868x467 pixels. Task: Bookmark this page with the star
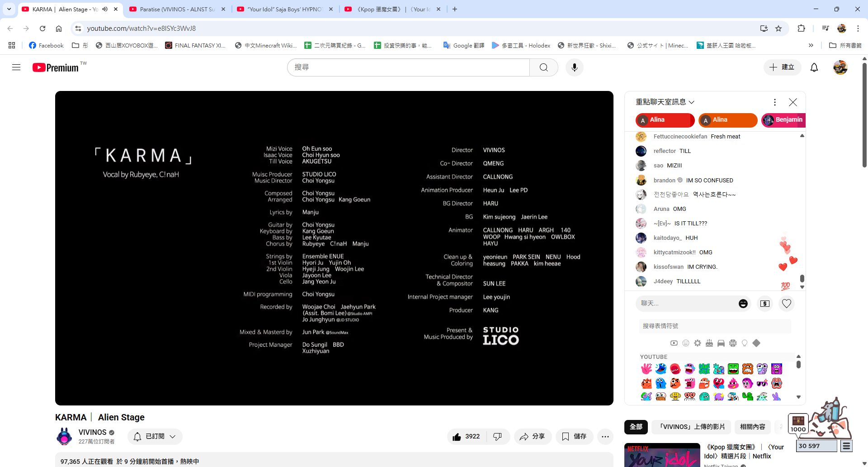tap(778, 29)
